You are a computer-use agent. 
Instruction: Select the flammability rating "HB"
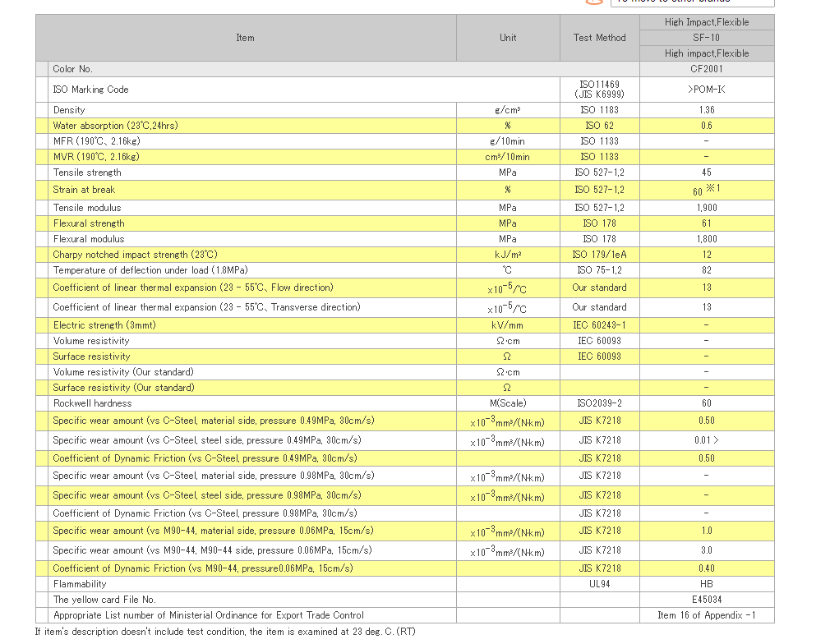pyautogui.click(x=707, y=584)
